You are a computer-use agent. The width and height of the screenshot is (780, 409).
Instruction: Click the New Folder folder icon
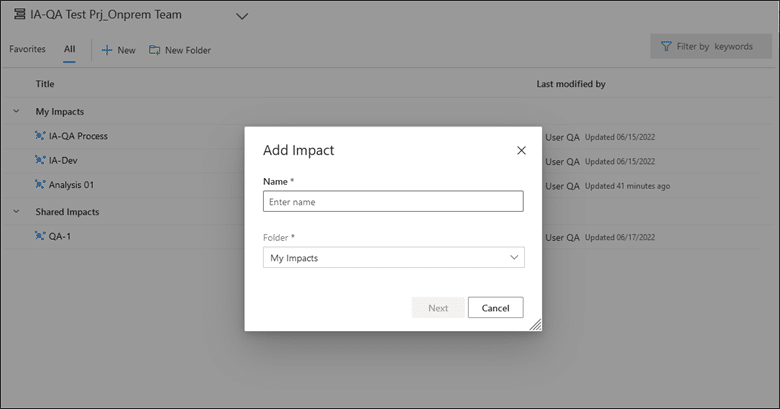click(155, 50)
